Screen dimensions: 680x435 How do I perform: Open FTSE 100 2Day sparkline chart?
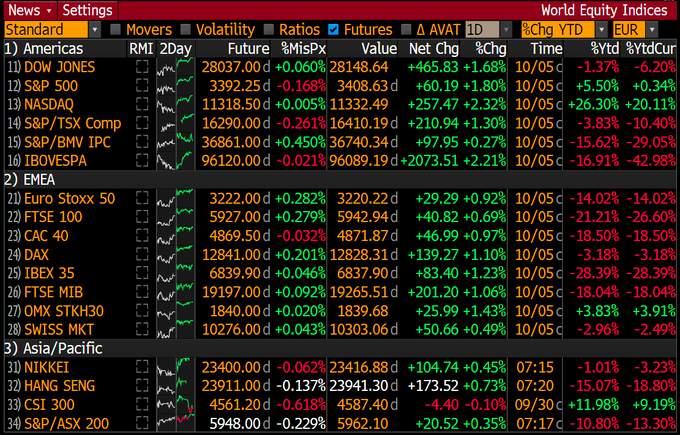coord(175,217)
